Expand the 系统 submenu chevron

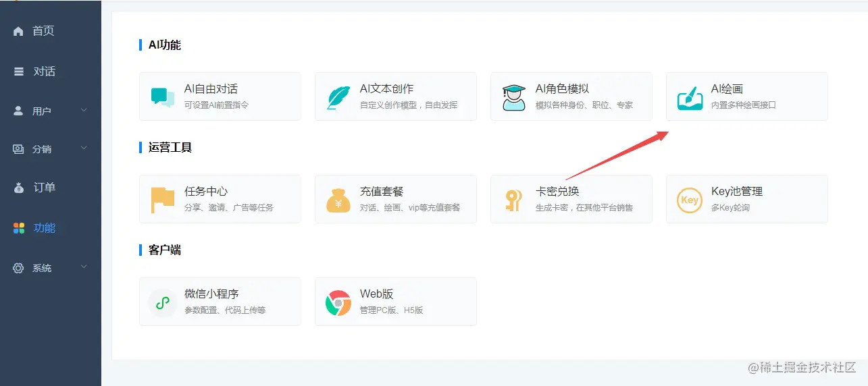84,267
